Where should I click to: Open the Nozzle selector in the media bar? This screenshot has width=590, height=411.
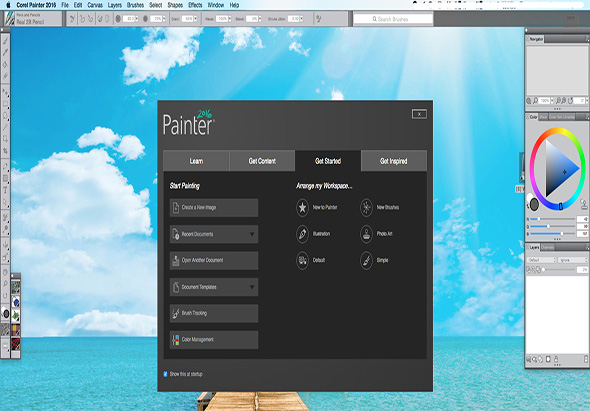pyautogui.click(x=16, y=316)
